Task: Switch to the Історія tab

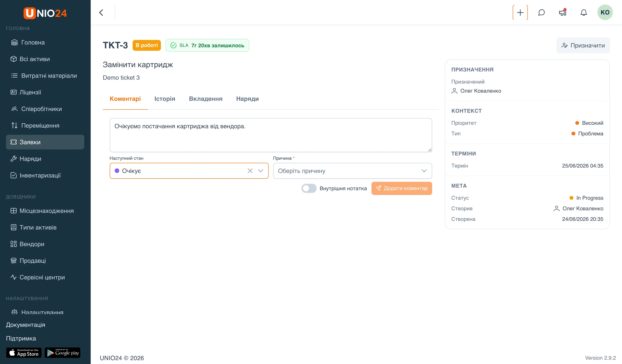Action: [x=165, y=99]
